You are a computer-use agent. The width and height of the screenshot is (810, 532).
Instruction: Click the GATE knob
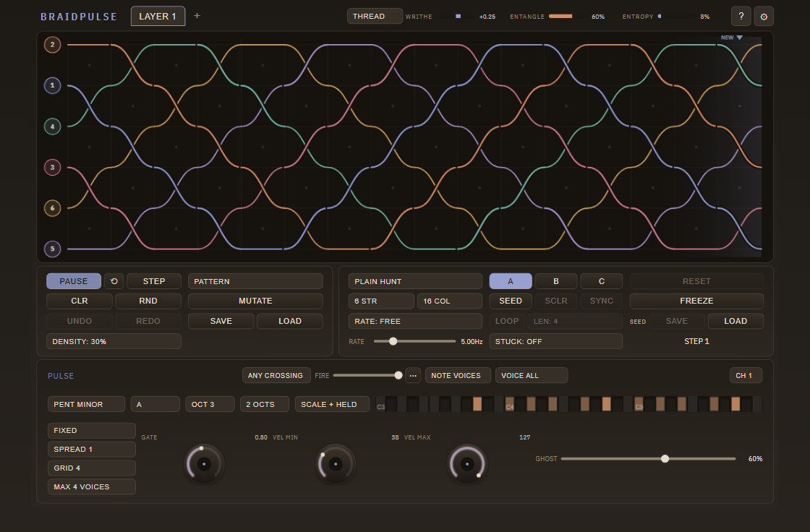tap(204, 464)
